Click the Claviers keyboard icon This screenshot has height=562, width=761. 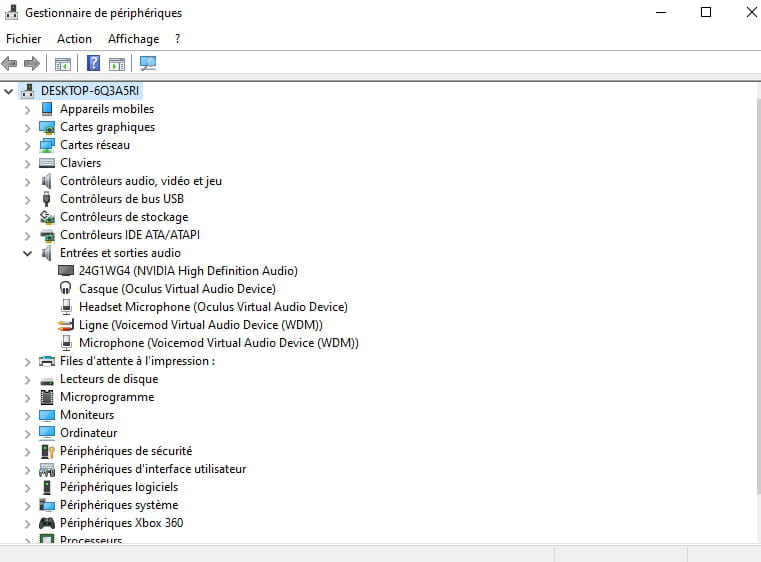click(x=47, y=163)
